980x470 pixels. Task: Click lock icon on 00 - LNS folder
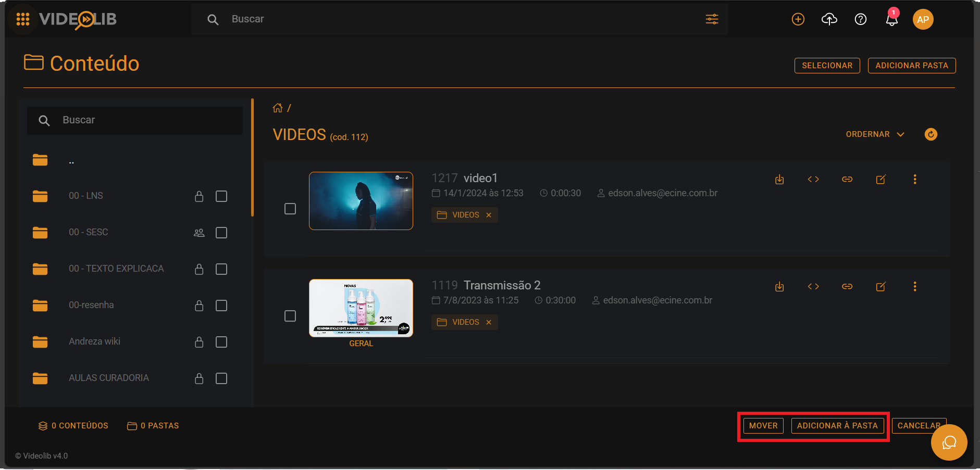click(x=199, y=196)
